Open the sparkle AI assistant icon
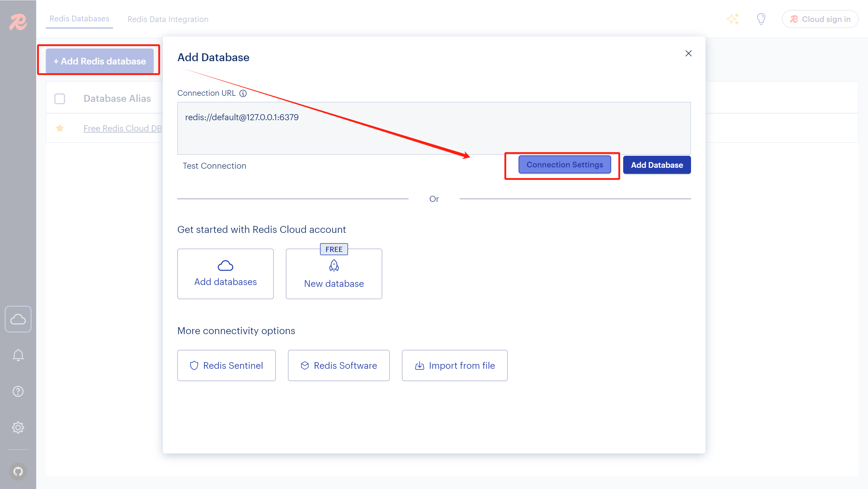Image resolution: width=868 pixels, height=489 pixels. 733,19
